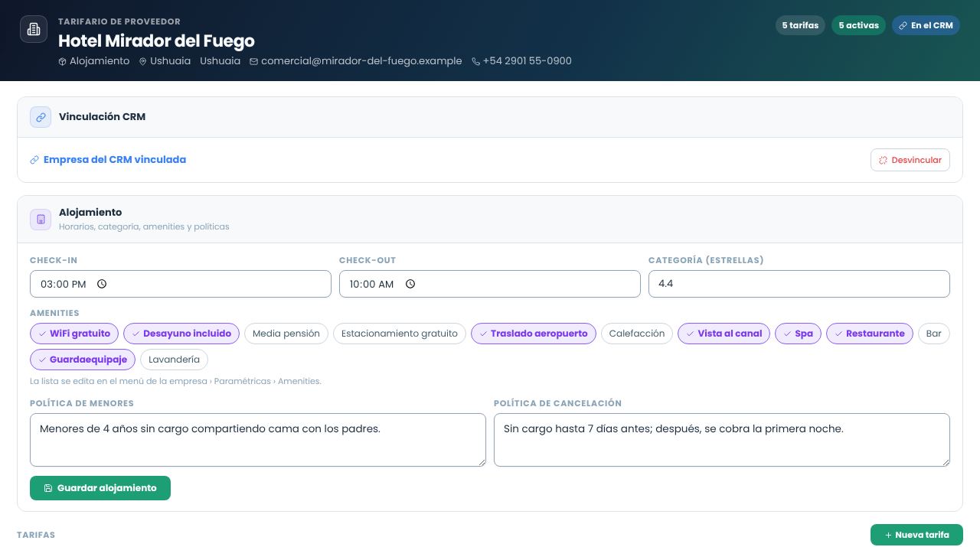The image size is (980, 547).
Task: Deselect the Restaurante amenity chip
Action: point(870,334)
